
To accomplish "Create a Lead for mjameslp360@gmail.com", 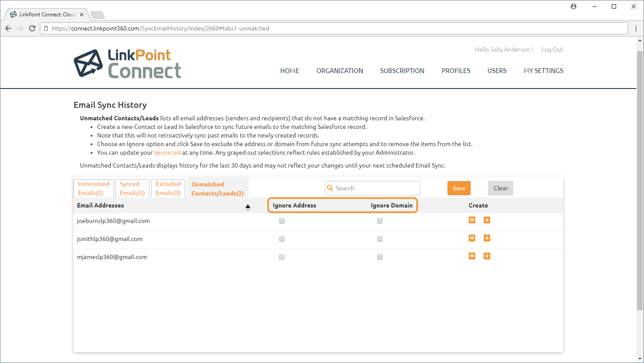I will coord(487,256).
